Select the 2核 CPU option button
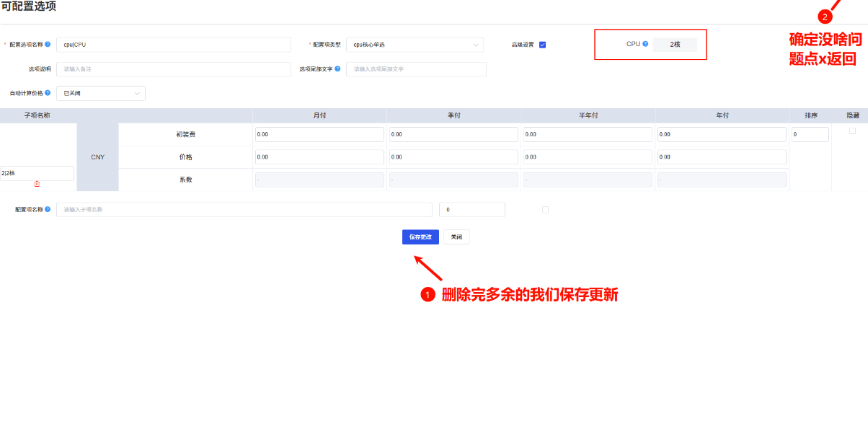 coord(674,44)
